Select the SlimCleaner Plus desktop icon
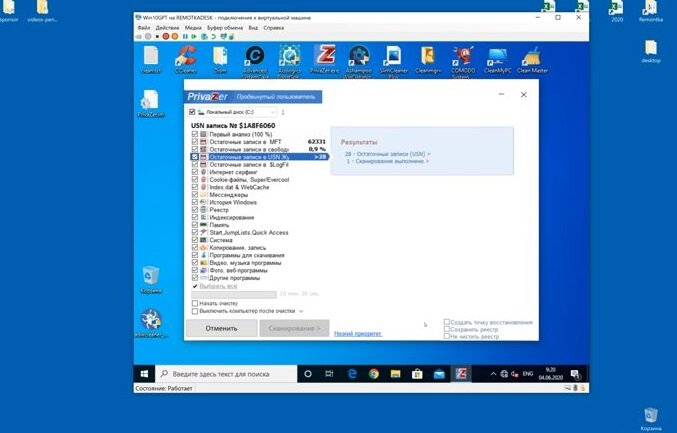This screenshot has width=677, height=433. 393,62
